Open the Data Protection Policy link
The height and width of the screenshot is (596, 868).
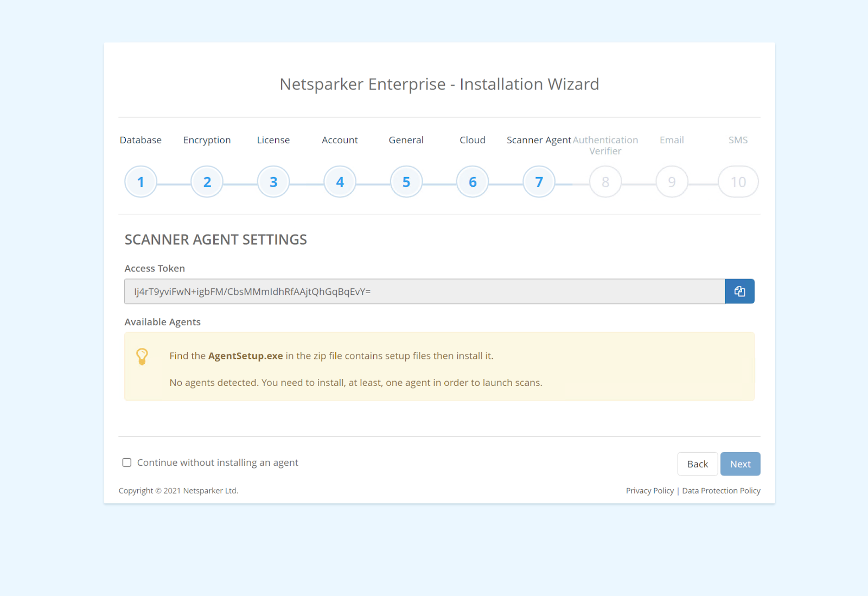click(721, 491)
